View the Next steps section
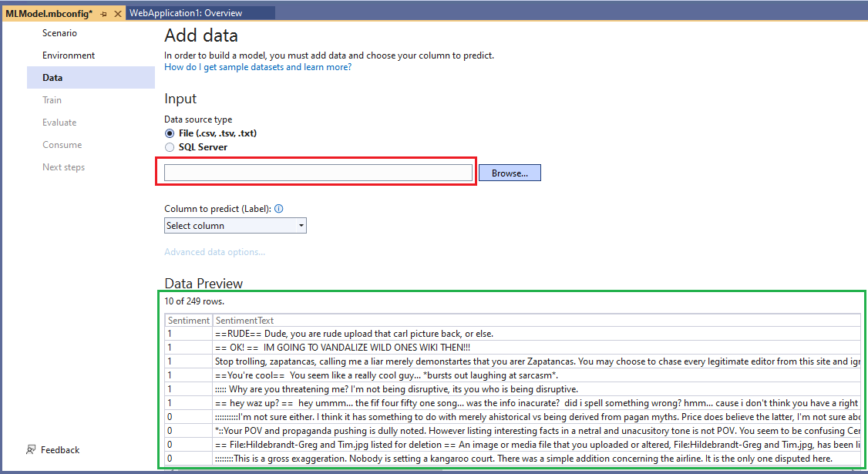This screenshot has width=868, height=474. pos(63,166)
